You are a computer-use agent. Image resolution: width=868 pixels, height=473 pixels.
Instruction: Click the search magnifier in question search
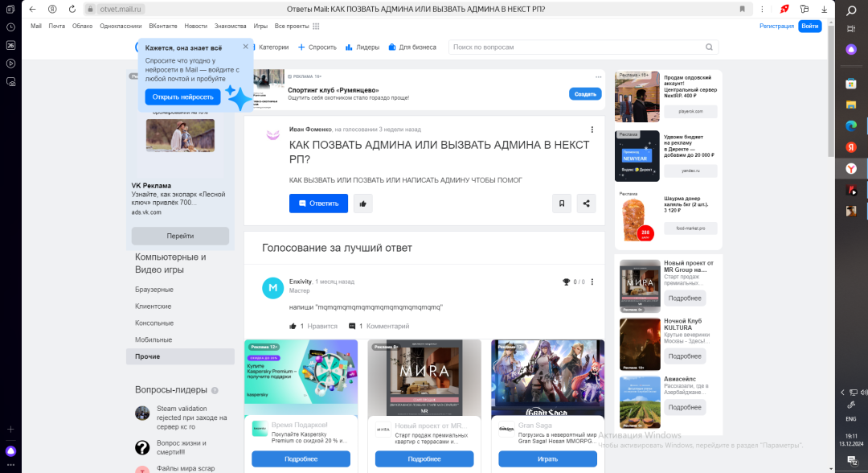point(709,47)
